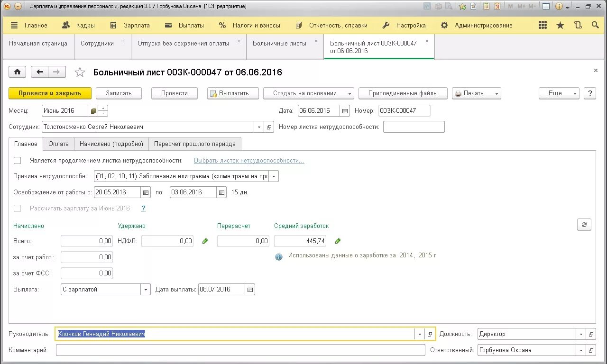Click 'Выбрать листок нетрудоспособности...' link

(249, 161)
